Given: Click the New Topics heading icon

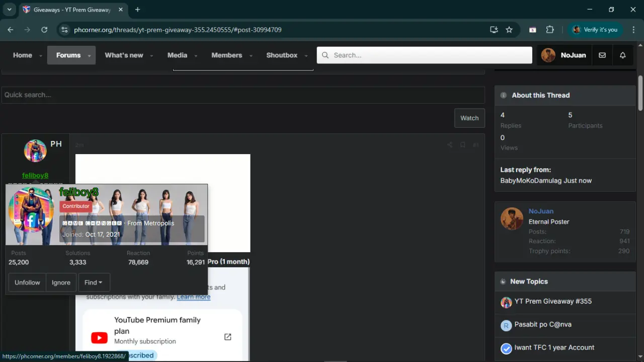Looking at the screenshot, I should pos(503,281).
